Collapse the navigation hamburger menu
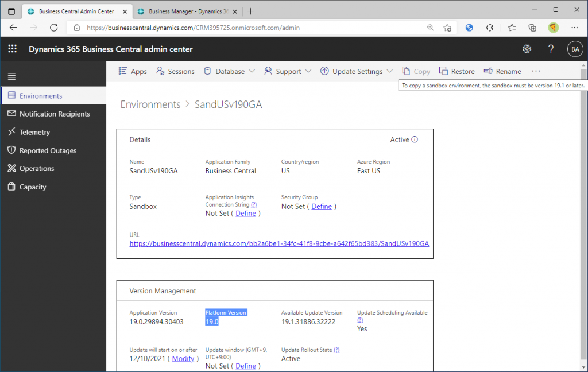This screenshot has height=372, width=588. [11, 76]
